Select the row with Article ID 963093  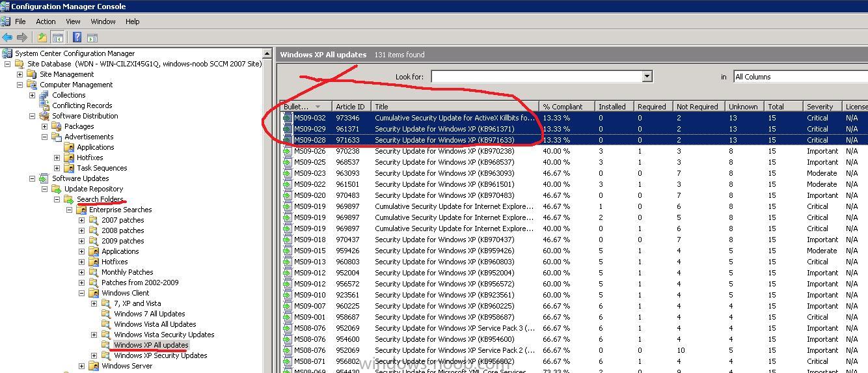pyautogui.click(x=574, y=173)
